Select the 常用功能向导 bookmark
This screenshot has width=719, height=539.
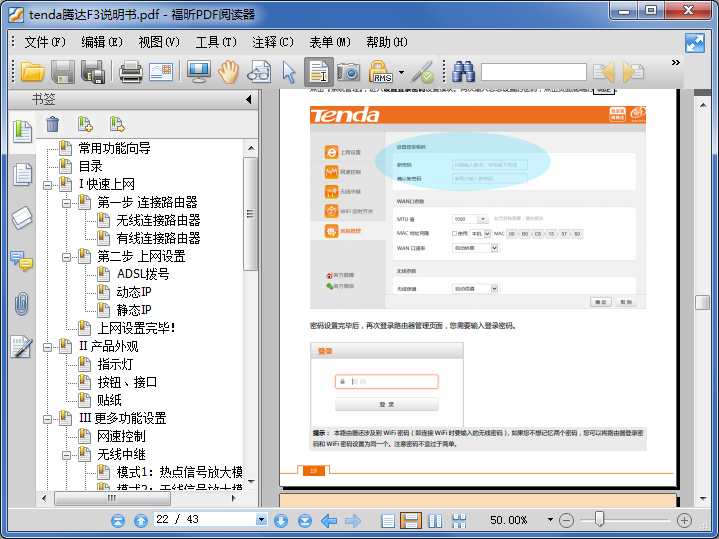[x=115, y=148]
